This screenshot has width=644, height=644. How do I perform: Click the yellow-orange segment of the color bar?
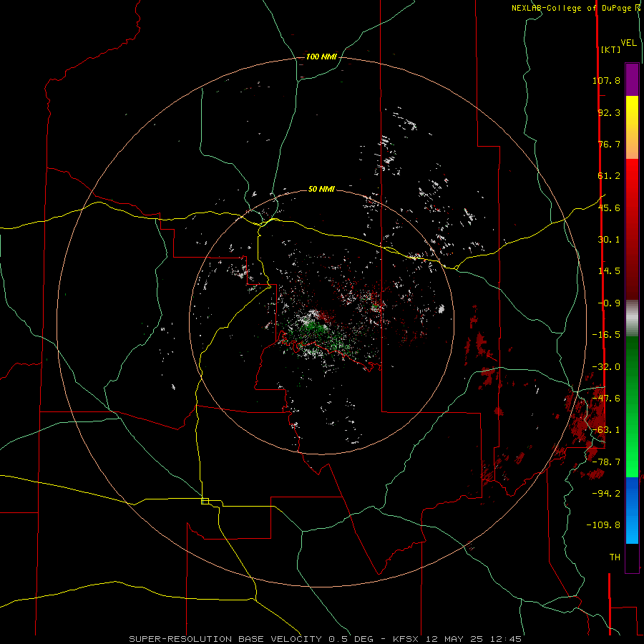coord(632,127)
